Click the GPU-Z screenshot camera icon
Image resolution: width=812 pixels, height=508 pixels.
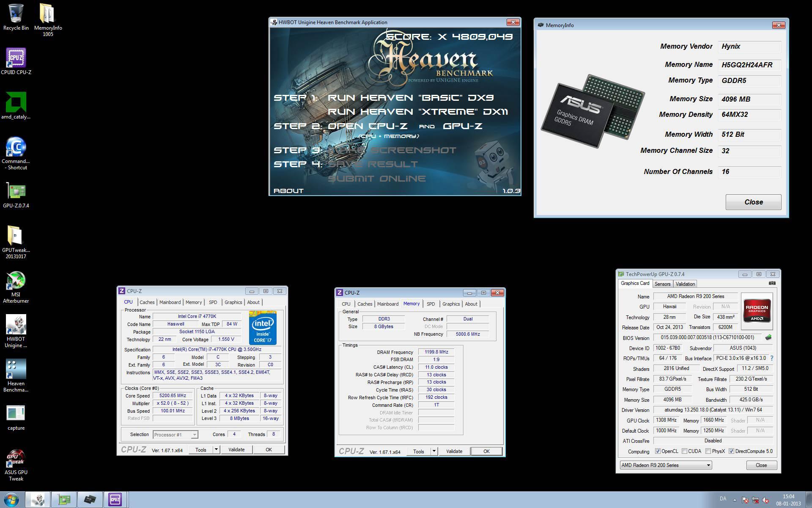772,283
